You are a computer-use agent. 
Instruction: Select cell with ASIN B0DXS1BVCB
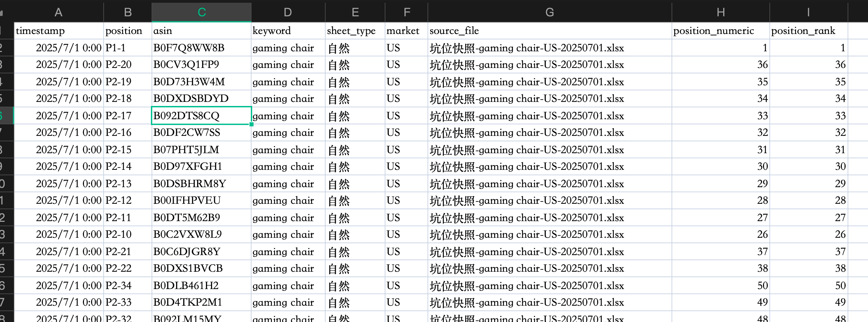202,268
